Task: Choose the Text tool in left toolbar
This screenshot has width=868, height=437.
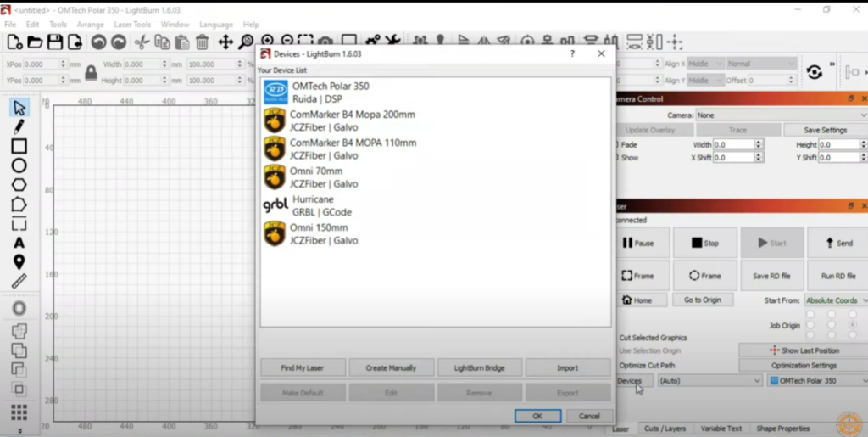Action: [x=19, y=243]
